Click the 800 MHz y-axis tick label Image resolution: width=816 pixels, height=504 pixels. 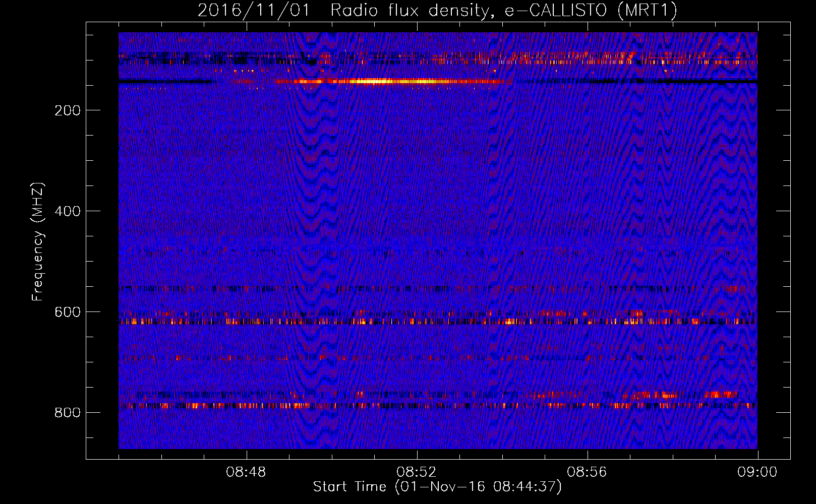[68, 413]
